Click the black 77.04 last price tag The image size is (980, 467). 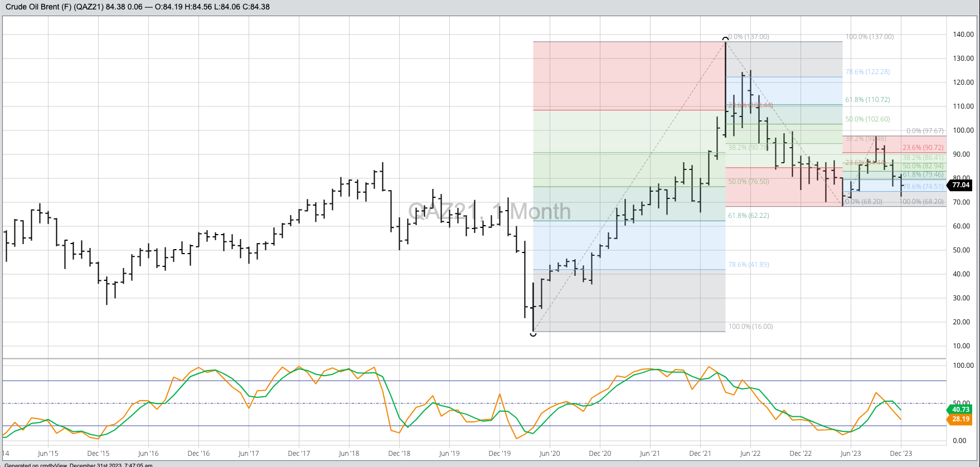[960, 185]
